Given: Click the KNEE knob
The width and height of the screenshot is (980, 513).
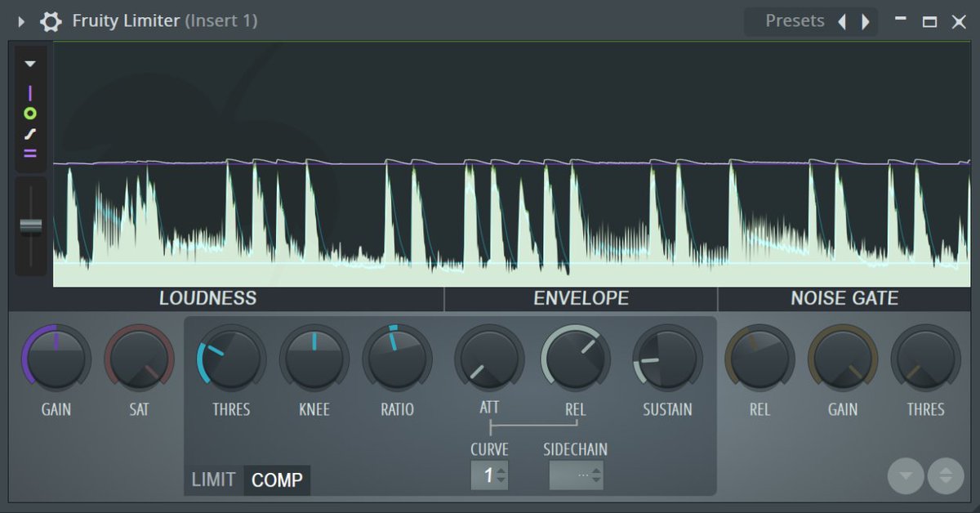Looking at the screenshot, I should [x=314, y=359].
